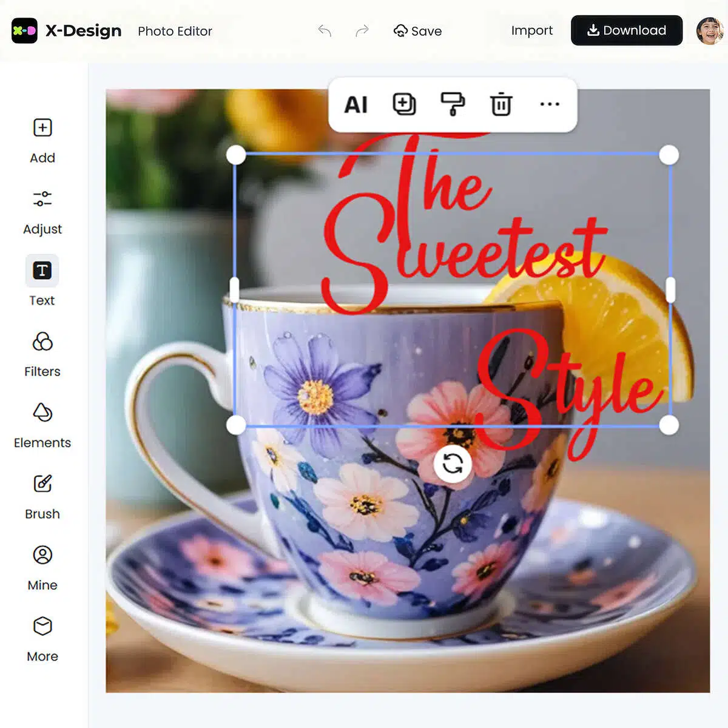
Task: Open the Adjust sliders tool
Action: 42,212
